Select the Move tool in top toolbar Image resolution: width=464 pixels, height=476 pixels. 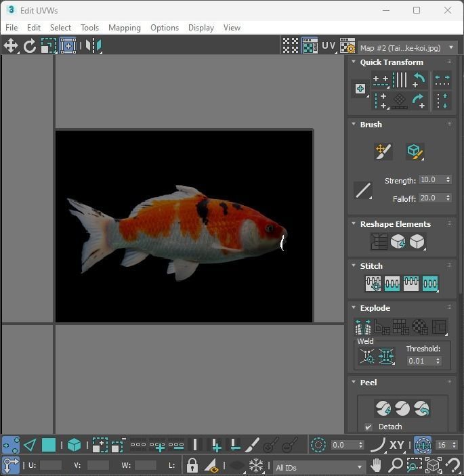11,46
